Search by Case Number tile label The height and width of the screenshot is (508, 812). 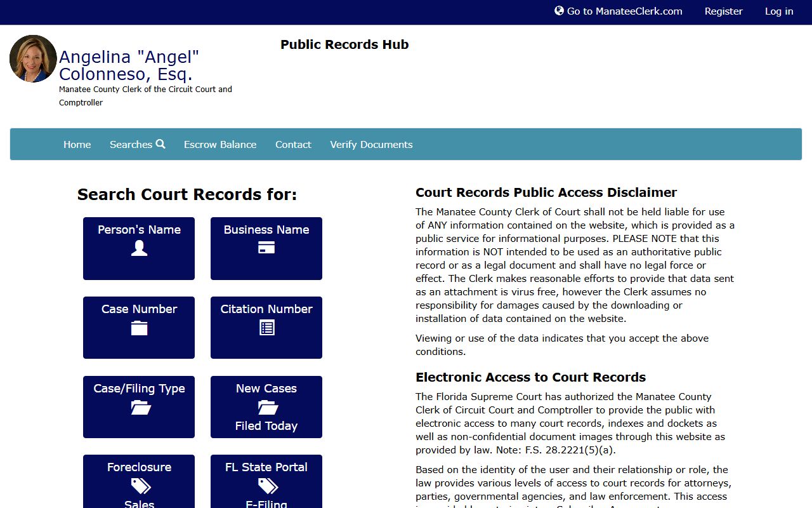(x=139, y=309)
